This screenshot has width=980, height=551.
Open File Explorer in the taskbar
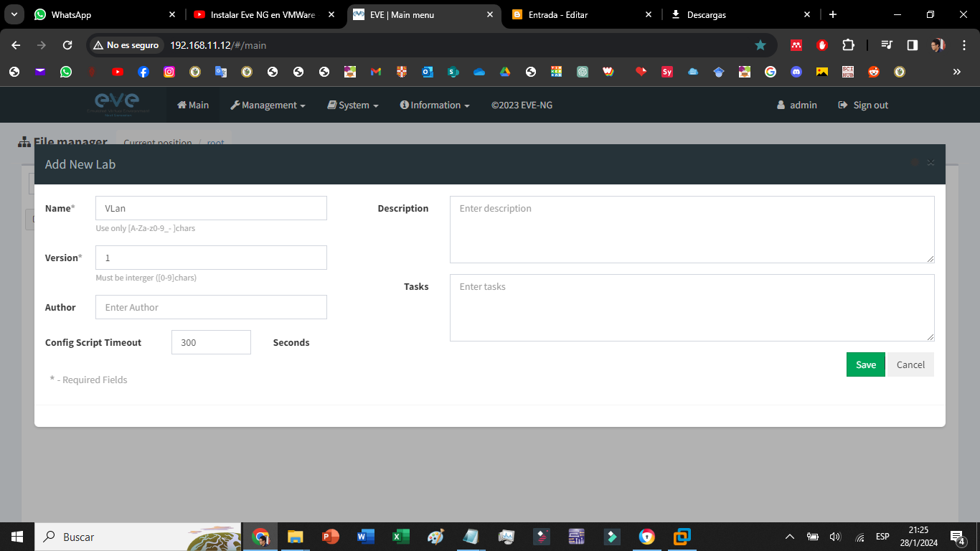click(x=295, y=537)
